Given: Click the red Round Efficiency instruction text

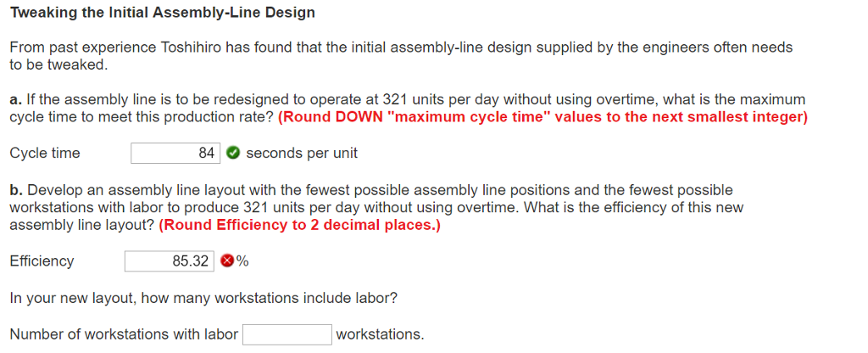Looking at the screenshot, I should (299, 226).
